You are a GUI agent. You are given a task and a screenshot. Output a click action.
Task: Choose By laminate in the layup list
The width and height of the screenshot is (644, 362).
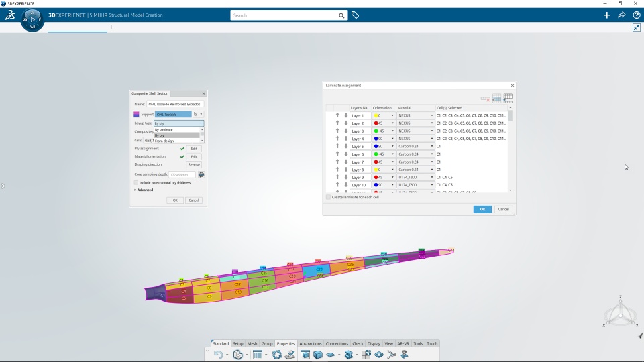tap(176, 129)
